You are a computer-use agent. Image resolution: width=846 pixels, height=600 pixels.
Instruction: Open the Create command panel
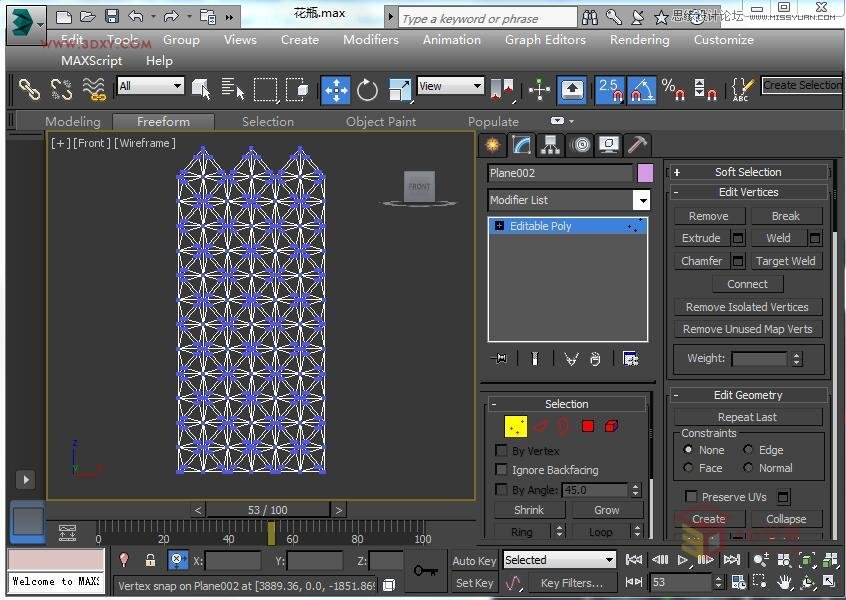(492, 145)
